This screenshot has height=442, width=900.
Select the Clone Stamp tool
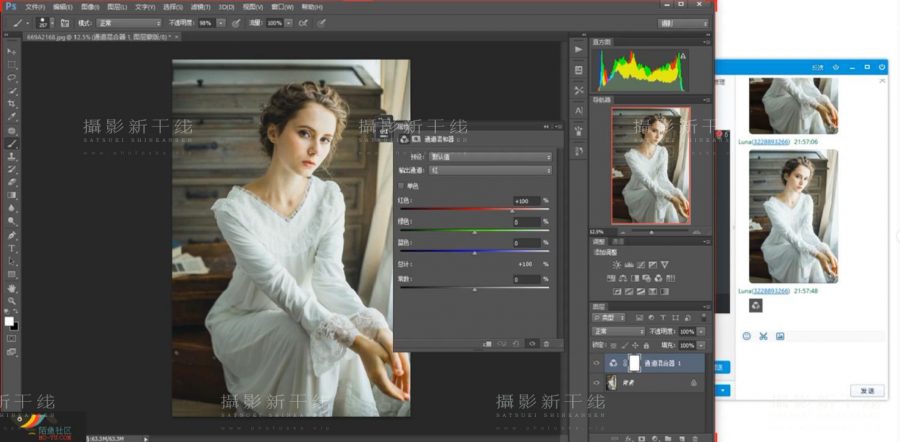tap(11, 157)
